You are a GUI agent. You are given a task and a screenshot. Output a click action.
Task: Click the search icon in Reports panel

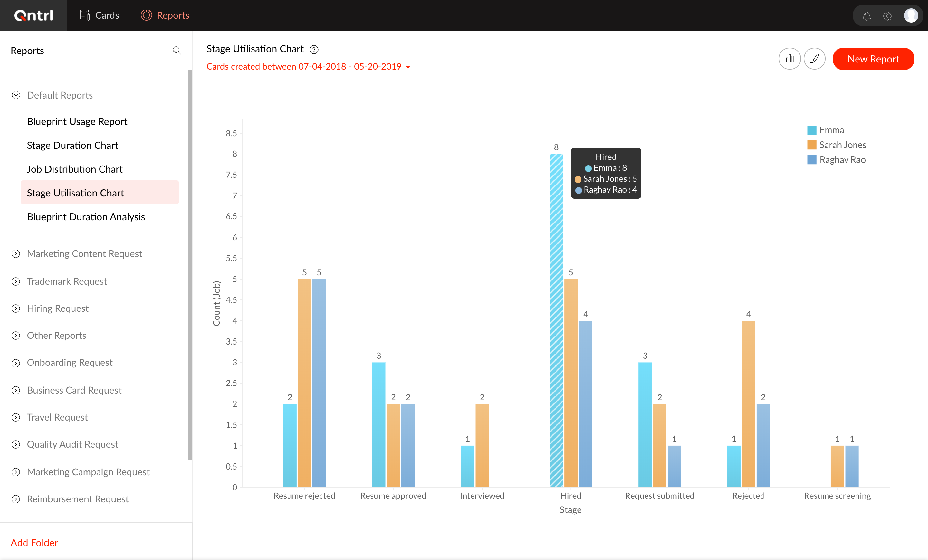point(177,51)
